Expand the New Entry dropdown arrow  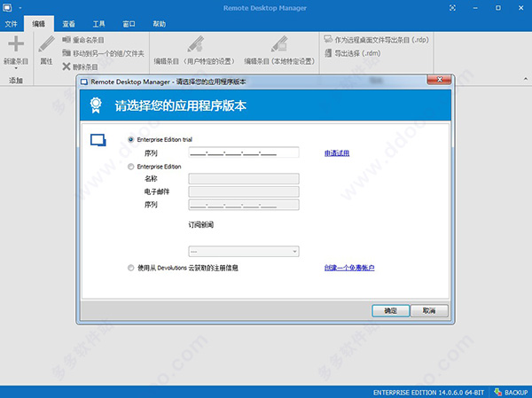click(16, 68)
